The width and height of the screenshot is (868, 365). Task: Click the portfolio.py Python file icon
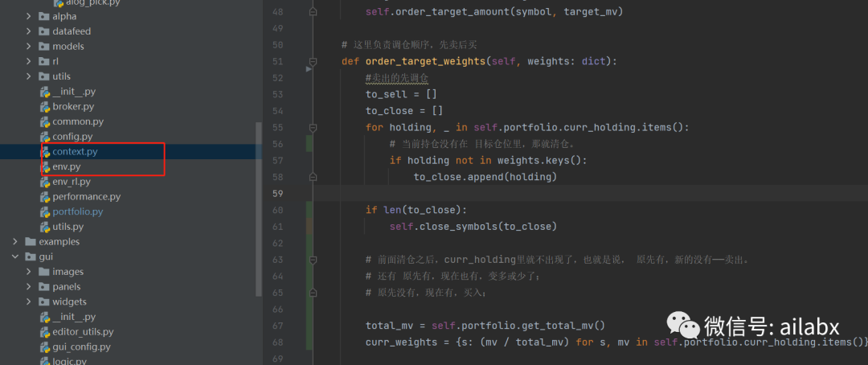45,211
